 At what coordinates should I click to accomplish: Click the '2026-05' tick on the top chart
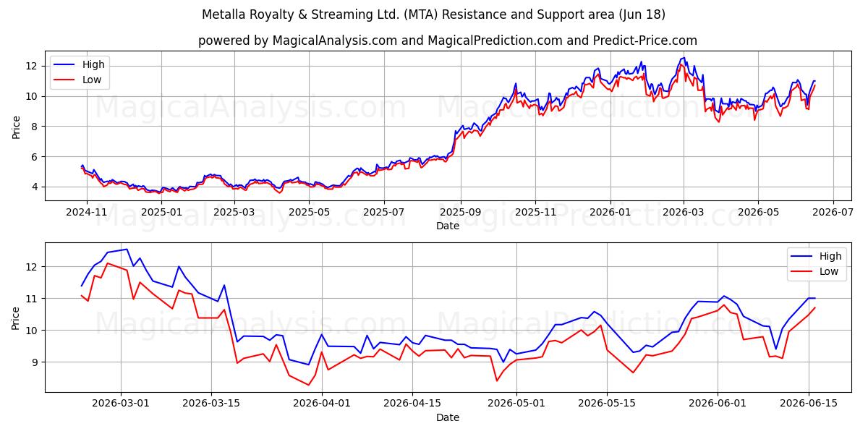758,212
